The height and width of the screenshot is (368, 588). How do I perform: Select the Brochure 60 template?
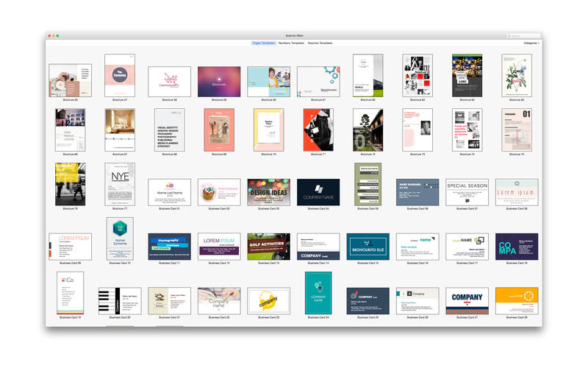(x=268, y=82)
